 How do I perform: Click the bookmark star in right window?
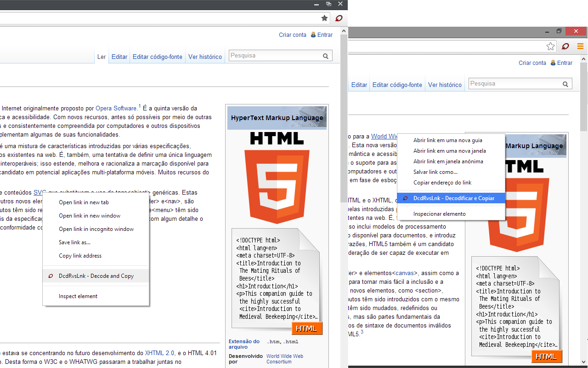pyautogui.click(x=550, y=46)
